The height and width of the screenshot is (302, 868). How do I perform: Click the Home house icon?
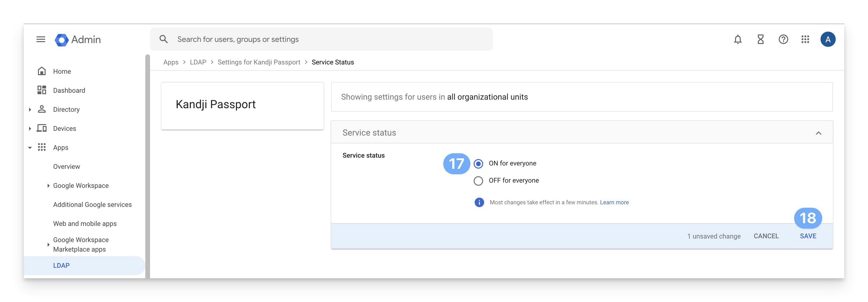click(x=42, y=71)
